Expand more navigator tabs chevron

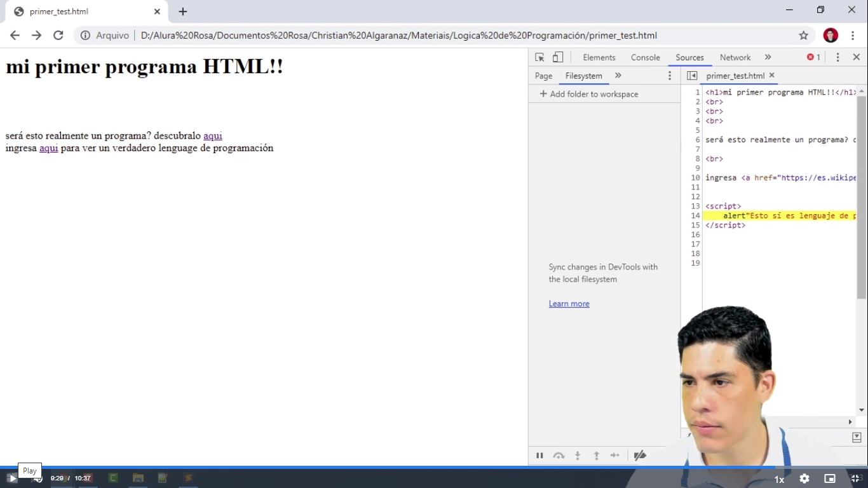click(x=618, y=76)
